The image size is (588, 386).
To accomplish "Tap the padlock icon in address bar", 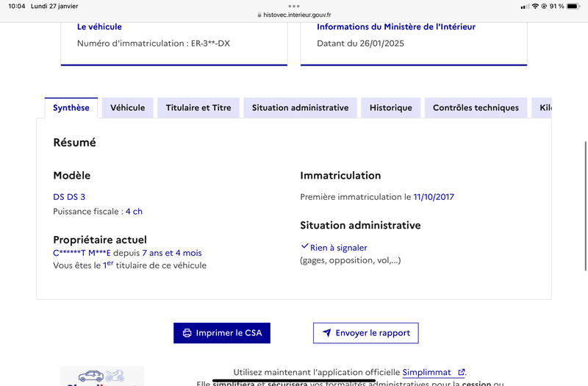I will pos(259,15).
